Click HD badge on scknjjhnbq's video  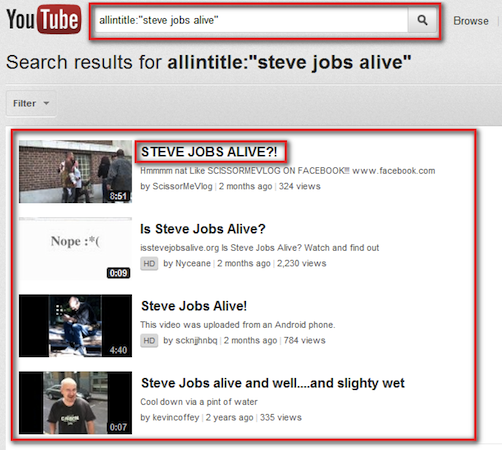(x=149, y=341)
